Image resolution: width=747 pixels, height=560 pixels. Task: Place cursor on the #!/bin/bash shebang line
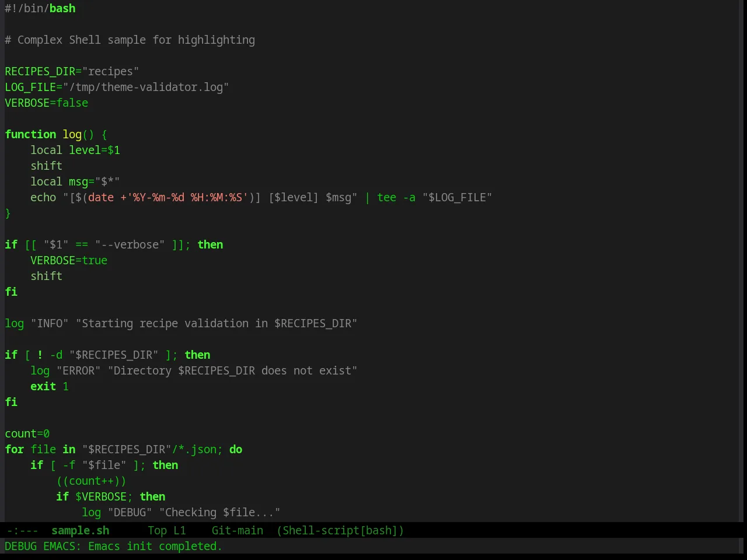pyautogui.click(x=40, y=8)
